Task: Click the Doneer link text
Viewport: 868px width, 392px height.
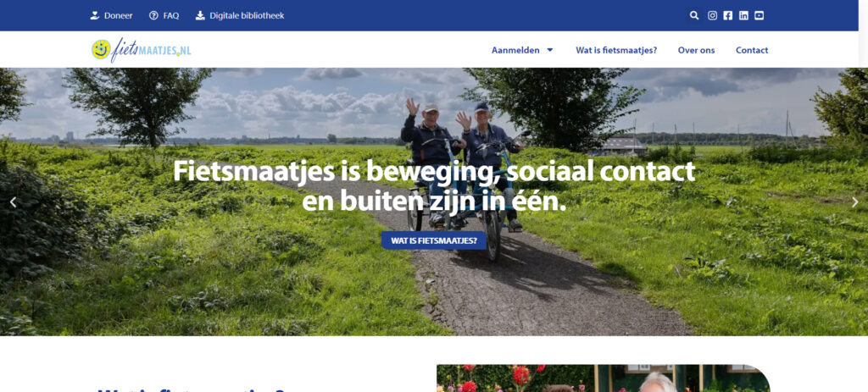Action: click(119, 15)
